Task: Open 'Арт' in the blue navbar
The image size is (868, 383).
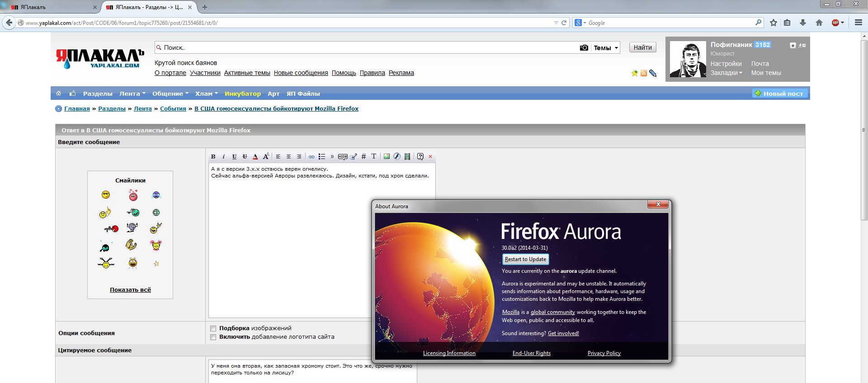Action: point(274,93)
